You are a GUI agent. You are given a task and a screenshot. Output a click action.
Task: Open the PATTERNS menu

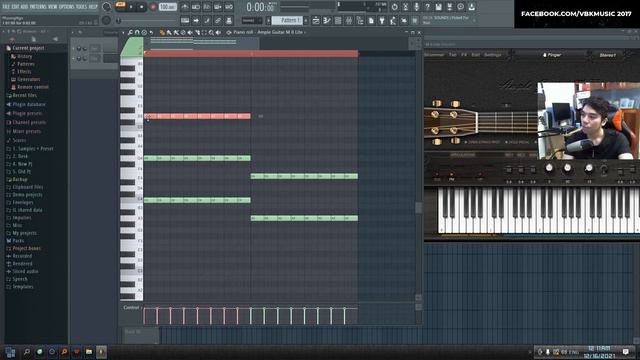tap(38, 7)
